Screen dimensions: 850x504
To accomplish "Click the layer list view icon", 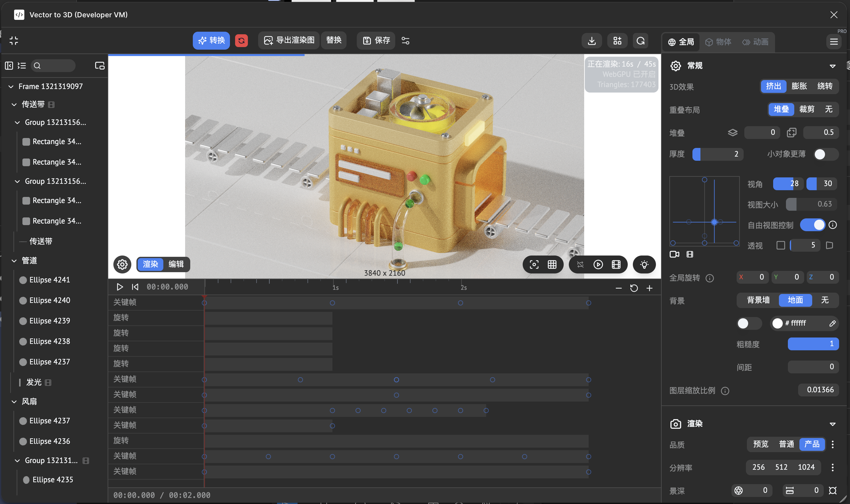I will (x=22, y=66).
